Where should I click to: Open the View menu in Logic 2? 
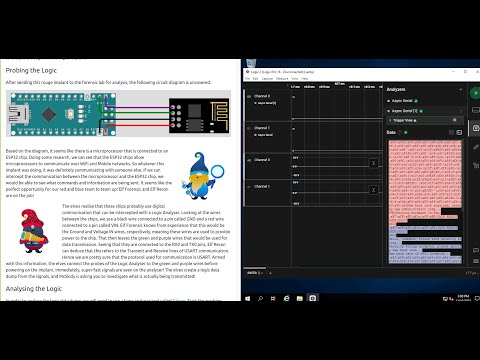[x=295, y=79]
